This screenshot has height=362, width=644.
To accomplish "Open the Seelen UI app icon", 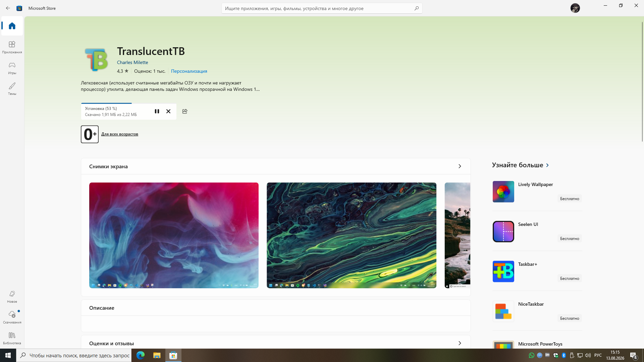I will point(503,232).
